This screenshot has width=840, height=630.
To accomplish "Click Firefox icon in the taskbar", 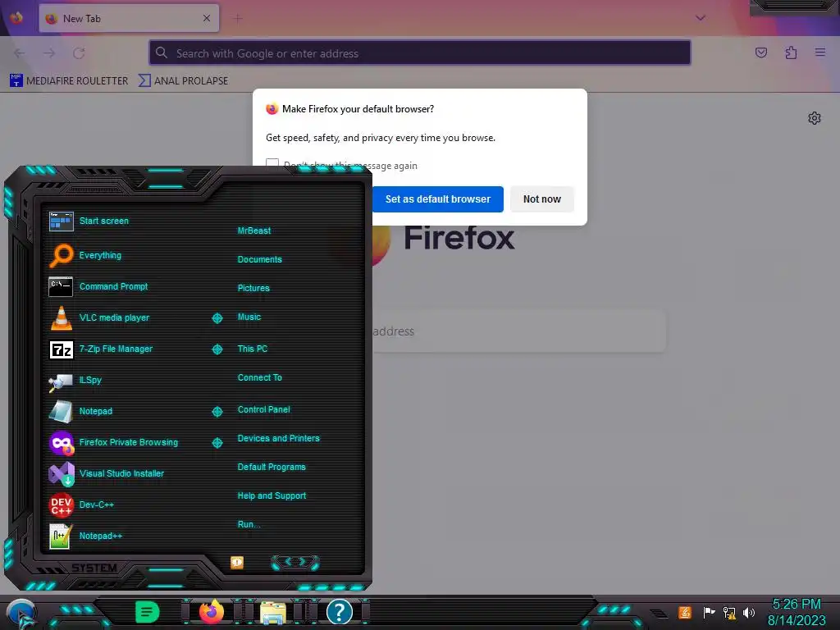I will 211,611.
